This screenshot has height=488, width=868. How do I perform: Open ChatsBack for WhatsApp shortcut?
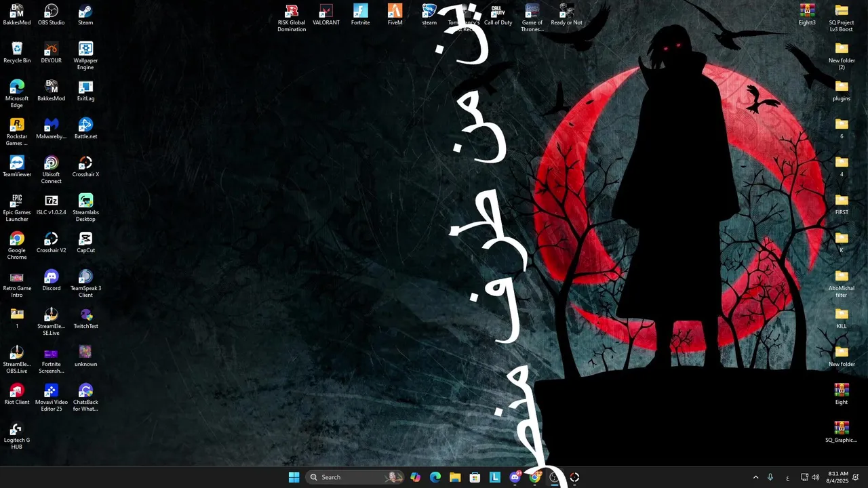tap(85, 398)
